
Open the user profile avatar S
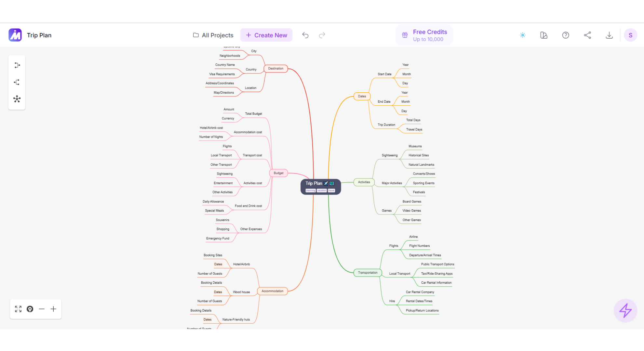[x=630, y=35]
